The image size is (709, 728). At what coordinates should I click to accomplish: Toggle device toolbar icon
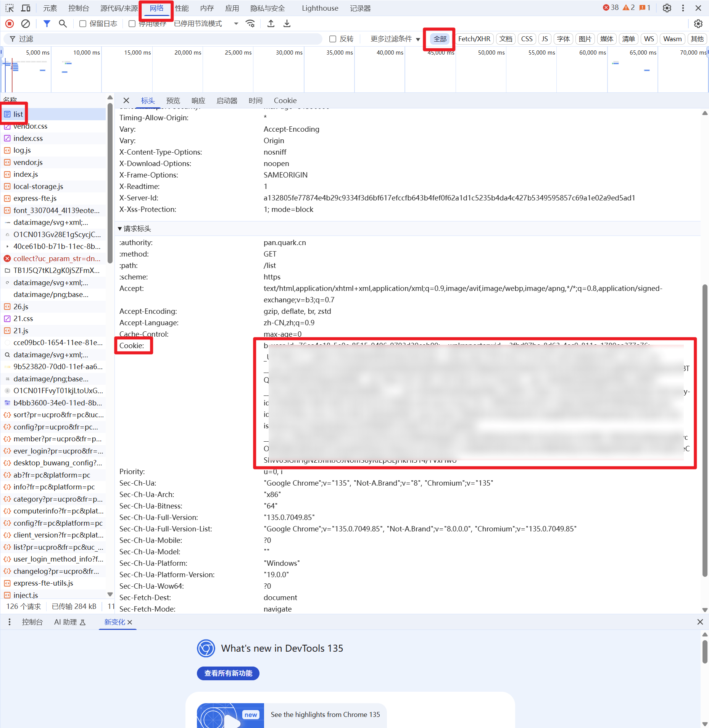pyautogui.click(x=26, y=8)
